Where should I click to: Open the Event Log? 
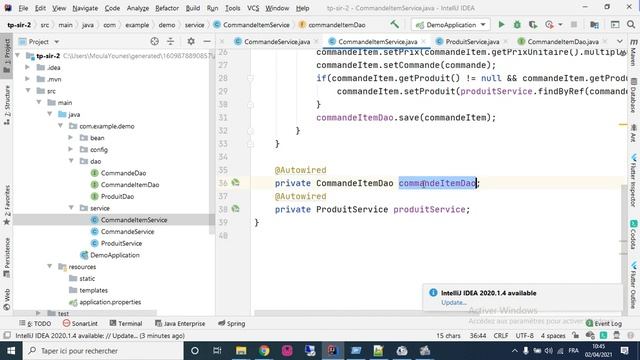pyautogui.click(x=604, y=323)
